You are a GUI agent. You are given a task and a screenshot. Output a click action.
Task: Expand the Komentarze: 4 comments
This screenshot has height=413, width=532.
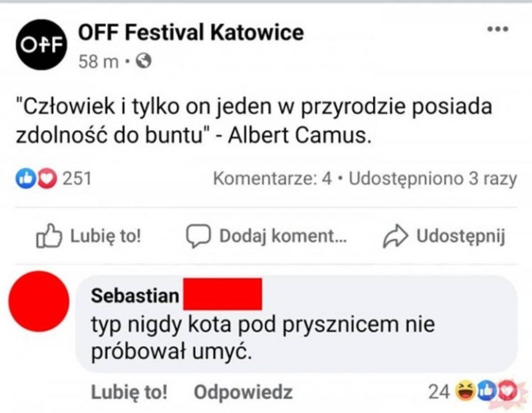[273, 179]
